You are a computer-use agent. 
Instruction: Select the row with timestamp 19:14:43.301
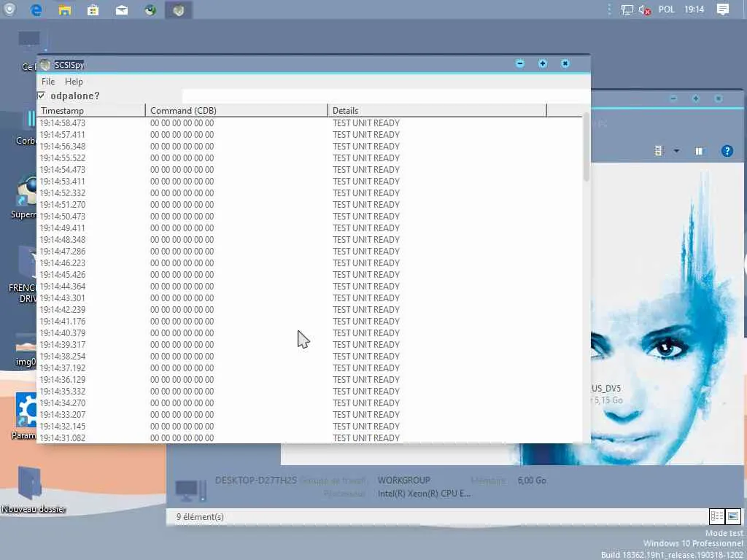309,298
